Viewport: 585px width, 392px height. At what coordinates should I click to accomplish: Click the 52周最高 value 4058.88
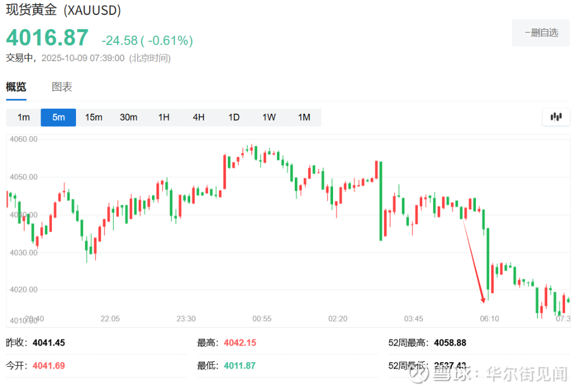coord(450,343)
